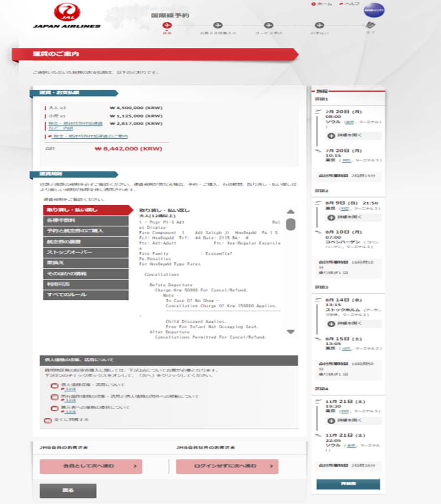Select the すべてのルール fare rule tab
Viewport: 441px width, 504px height.
(86, 295)
